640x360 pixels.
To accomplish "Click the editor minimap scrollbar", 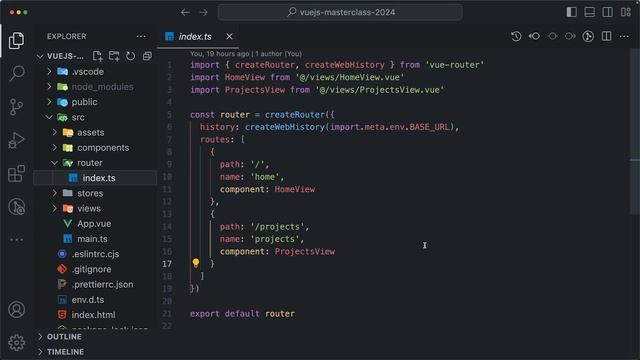I will pyautogui.click(x=635, y=131).
